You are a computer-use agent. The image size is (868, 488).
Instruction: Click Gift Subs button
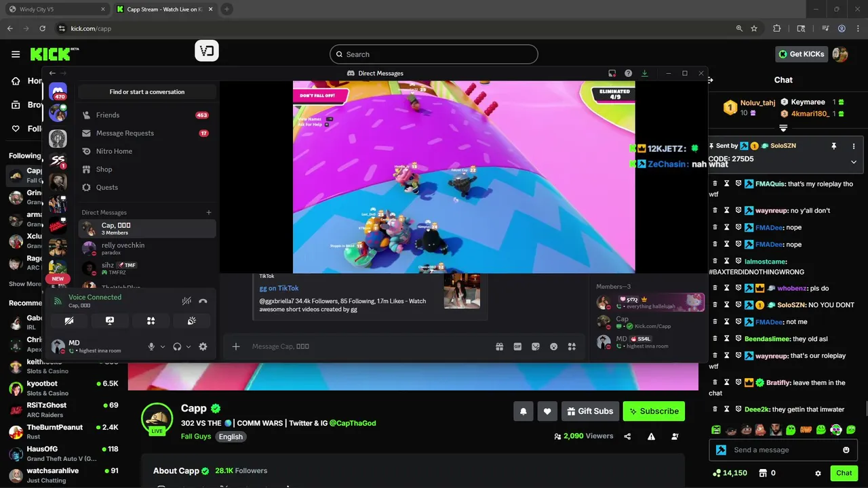point(589,411)
